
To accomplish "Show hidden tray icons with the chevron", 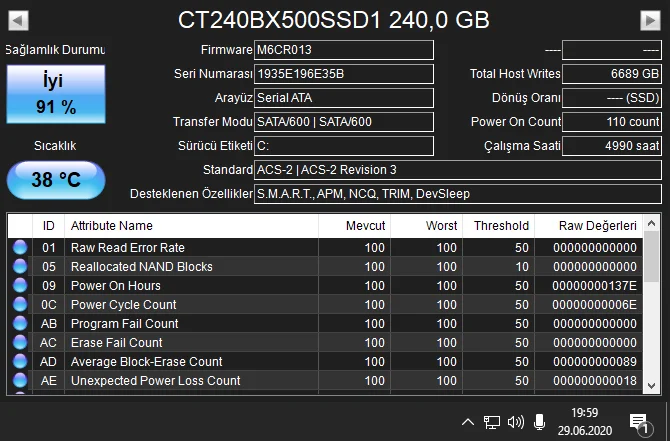I will click(x=468, y=422).
